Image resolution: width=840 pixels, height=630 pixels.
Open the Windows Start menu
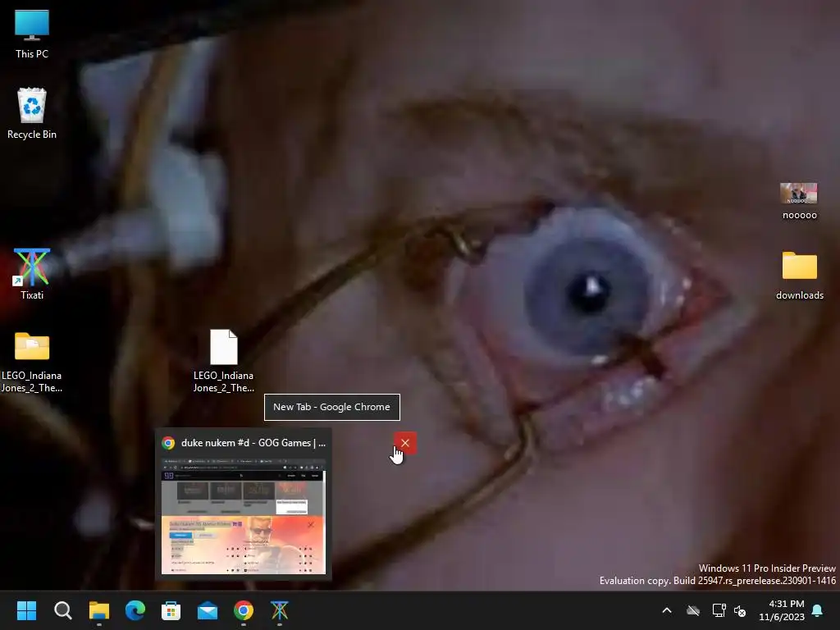(26, 610)
